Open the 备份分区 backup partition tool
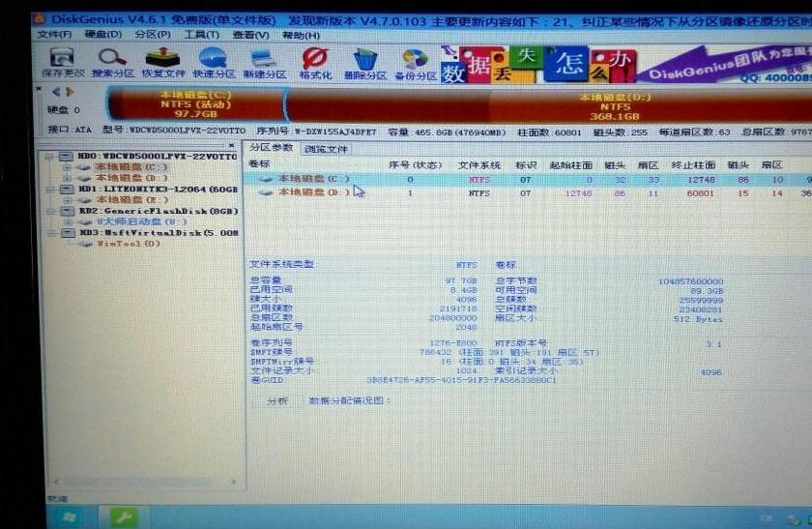Image resolution: width=812 pixels, height=529 pixels. [x=416, y=65]
